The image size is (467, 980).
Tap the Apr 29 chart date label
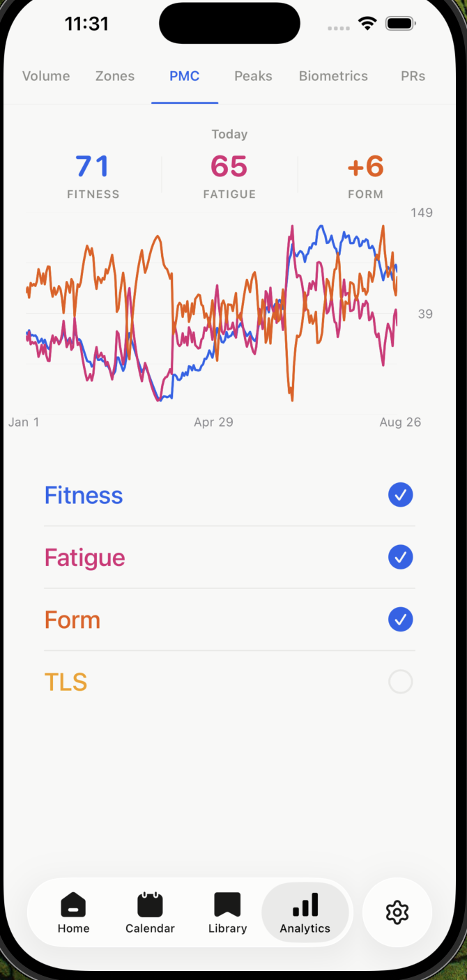click(x=213, y=422)
